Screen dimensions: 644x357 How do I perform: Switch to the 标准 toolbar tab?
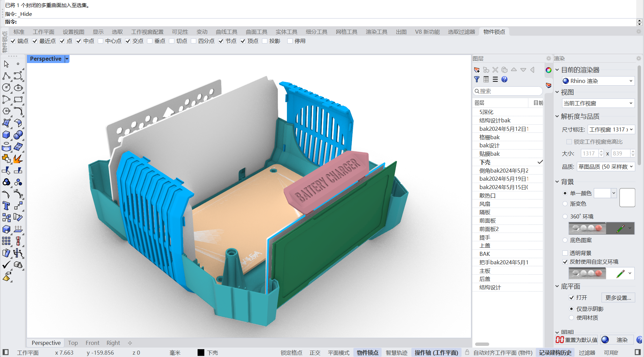coord(19,32)
